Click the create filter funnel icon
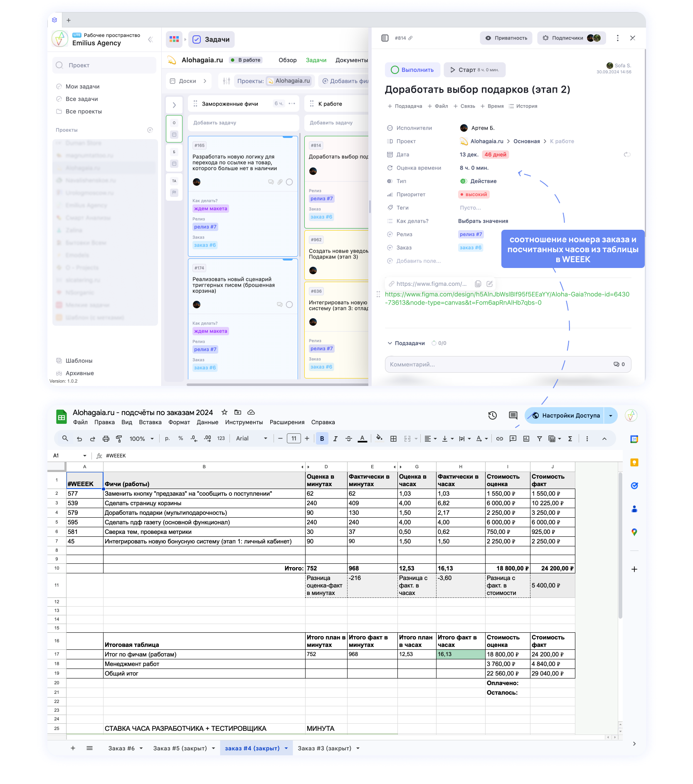693x784 pixels. (539, 439)
